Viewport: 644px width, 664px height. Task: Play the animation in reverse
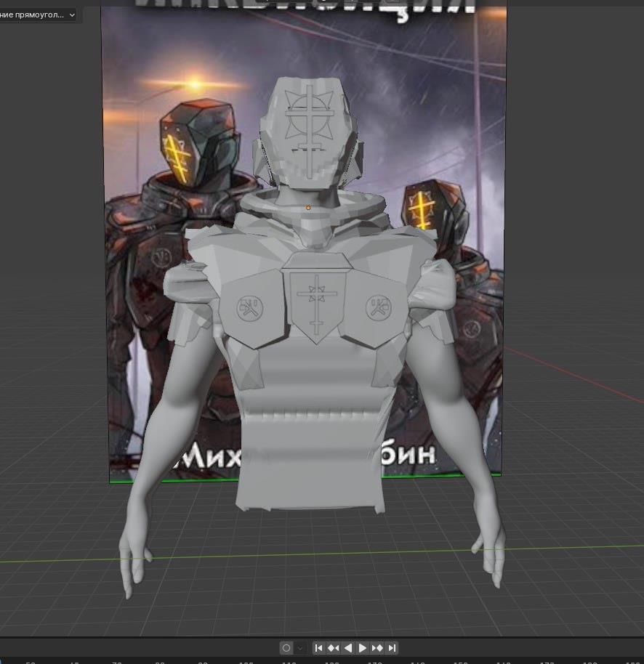348,648
